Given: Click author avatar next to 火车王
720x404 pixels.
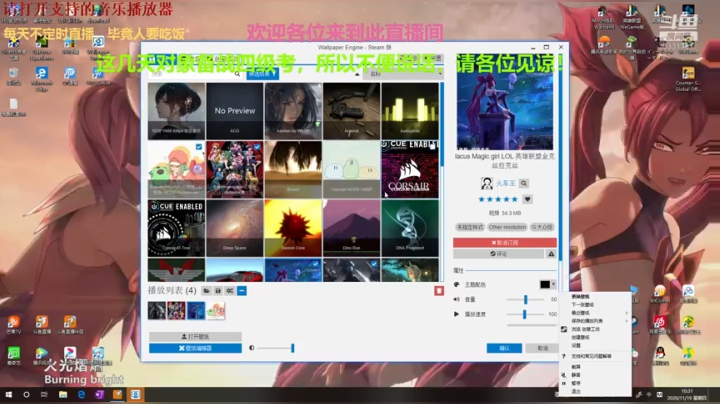Looking at the screenshot, I should click(487, 183).
